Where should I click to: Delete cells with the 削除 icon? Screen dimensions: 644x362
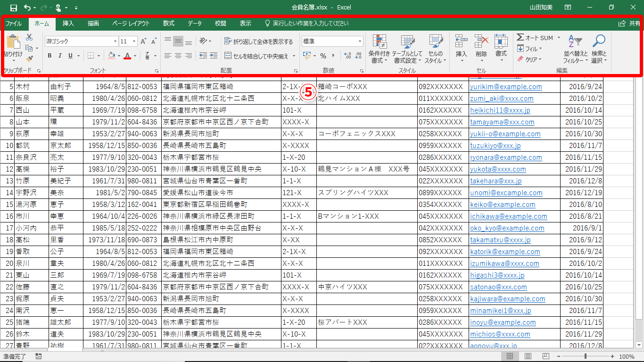(x=481, y=49)
